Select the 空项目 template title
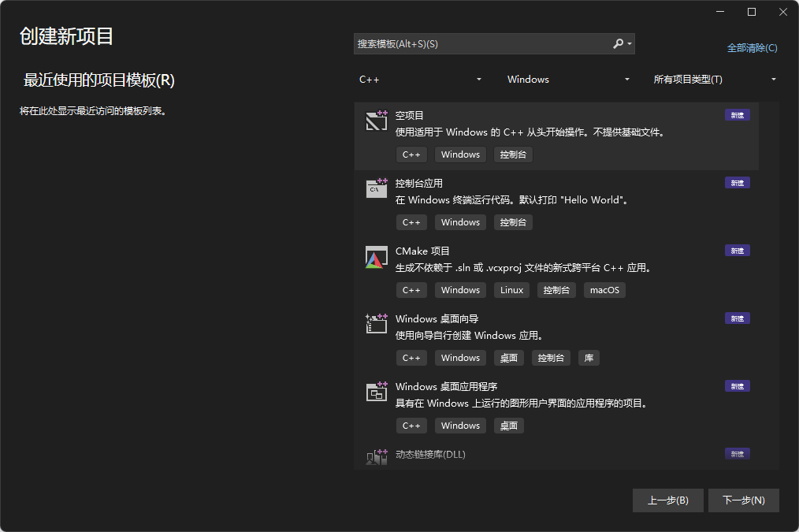The height and width of the screenshot is (532, 799). 409,116
